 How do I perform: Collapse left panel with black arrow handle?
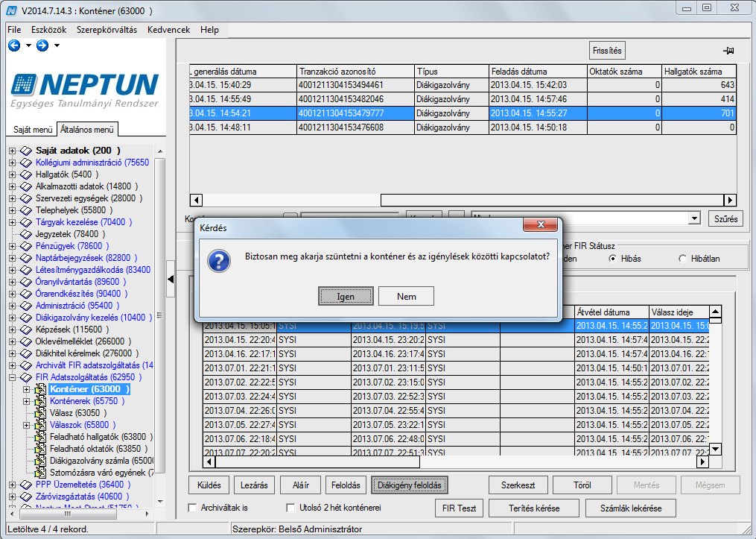tap(171, 279)
